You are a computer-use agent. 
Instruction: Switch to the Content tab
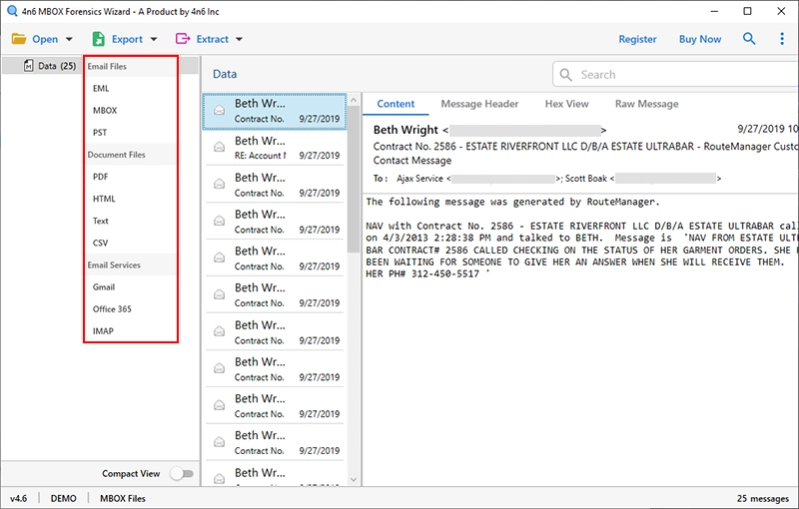point(395,104)
